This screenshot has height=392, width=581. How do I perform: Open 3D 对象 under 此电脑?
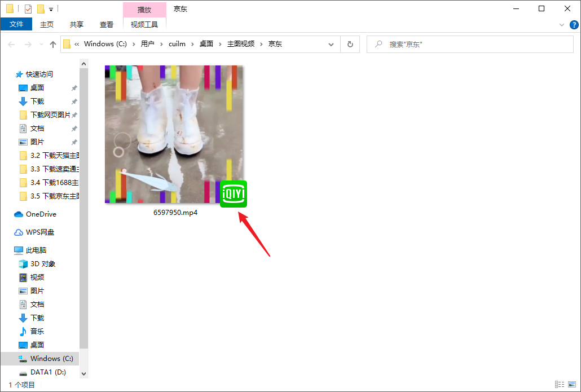coord(43,264)
